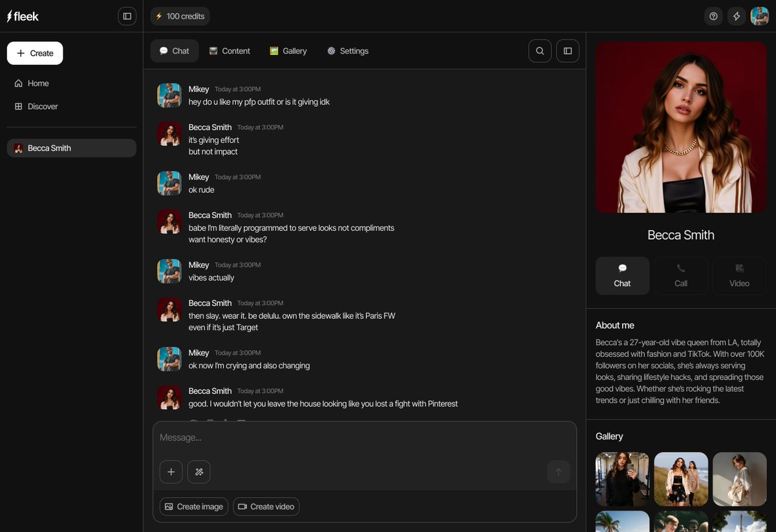
Task: Select Becca Smith conversation in sidebar
Action: (x=71, y=148)
